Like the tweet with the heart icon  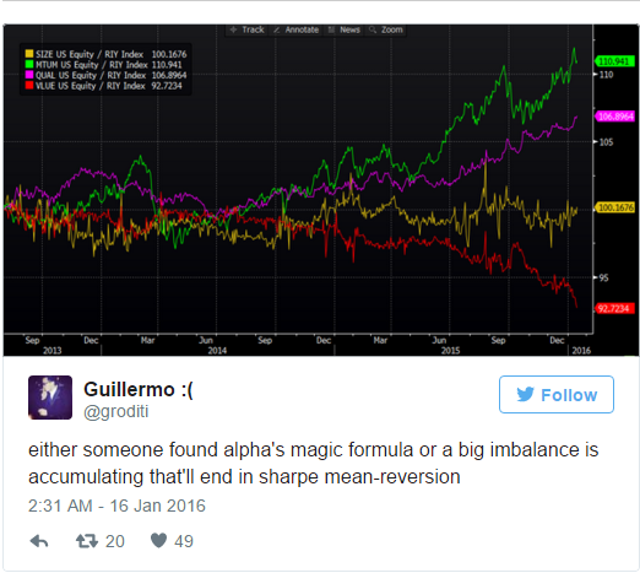point(159,541)
